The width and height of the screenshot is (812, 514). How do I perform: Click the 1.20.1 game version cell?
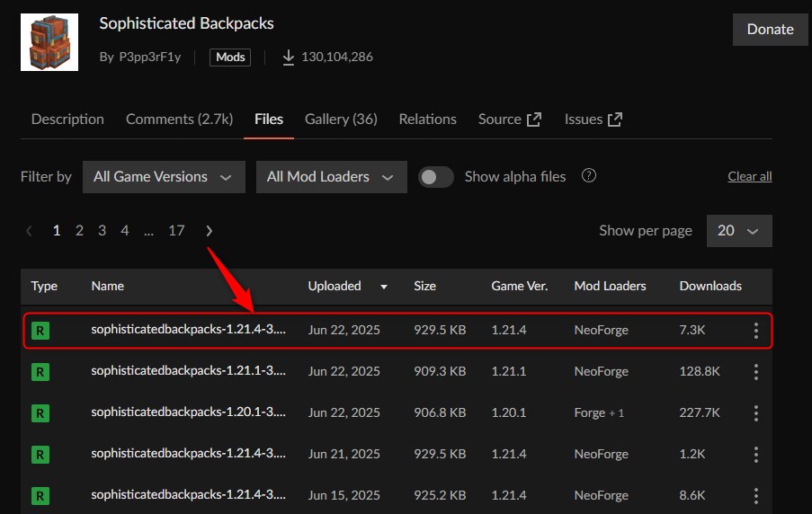pos(509,413)
